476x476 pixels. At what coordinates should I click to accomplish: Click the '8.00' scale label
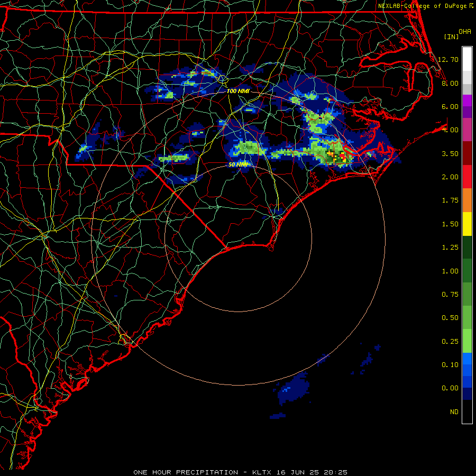click(450, 83)
